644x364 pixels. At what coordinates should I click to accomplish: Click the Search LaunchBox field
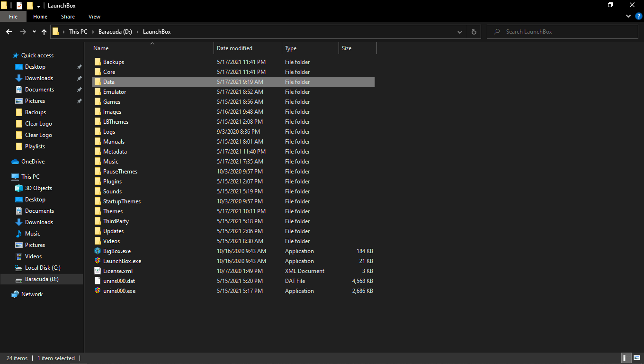563,32
